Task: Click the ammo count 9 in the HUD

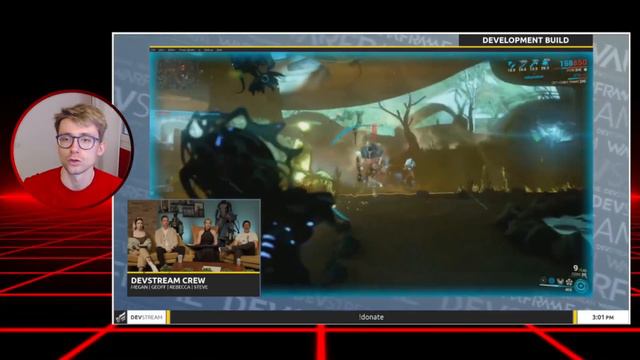Action: point(576,268)
